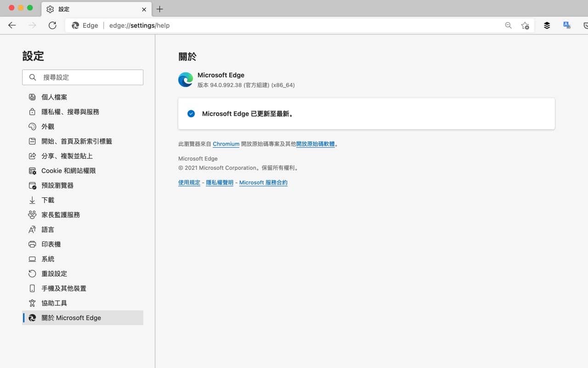Open 下載 settings section
Screen dimensions: 588x368
click(83, 200)
